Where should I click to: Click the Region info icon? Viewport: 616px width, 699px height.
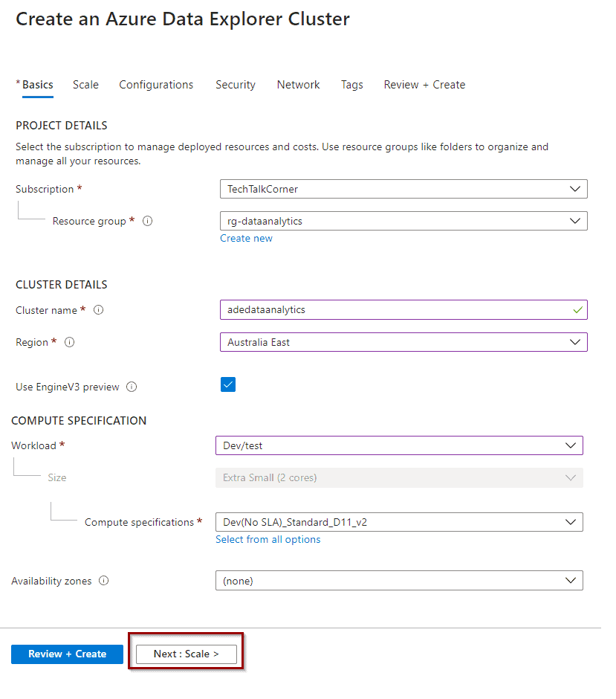pyautogui.click(x=70, y=342)
